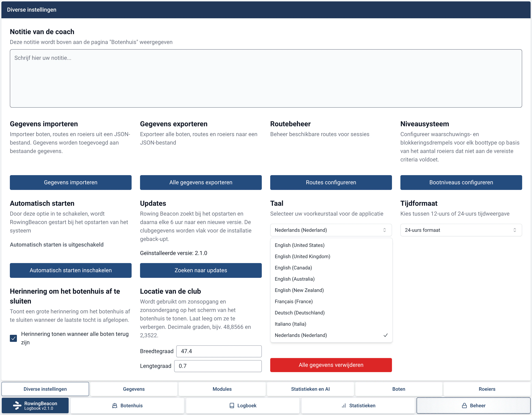The width and height of the screenshot is (532, 415).
Task: Click Zoeken naar updates button
Action: coord(201,270)
